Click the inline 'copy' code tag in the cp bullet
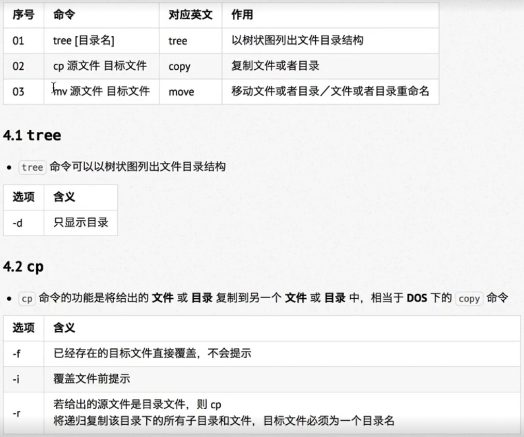Image resolution: width=524 pixels, height=437 pixels. (x=469, y=298)
